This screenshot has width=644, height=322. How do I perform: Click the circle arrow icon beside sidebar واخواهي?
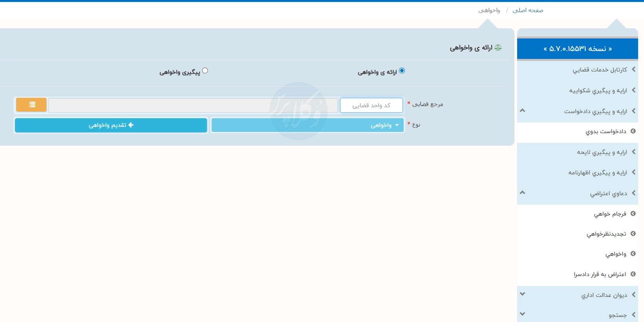click(x=633, y=254)
